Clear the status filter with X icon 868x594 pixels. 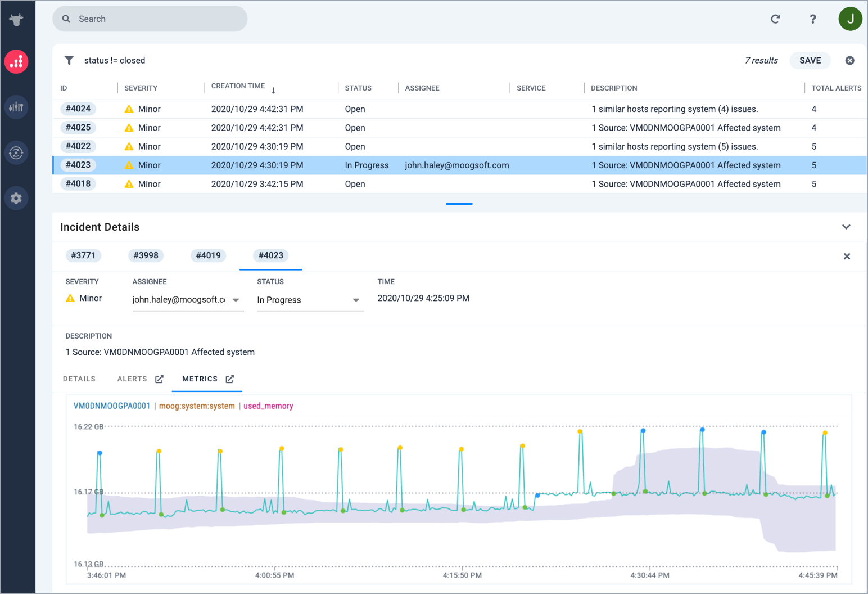point(850,60)
